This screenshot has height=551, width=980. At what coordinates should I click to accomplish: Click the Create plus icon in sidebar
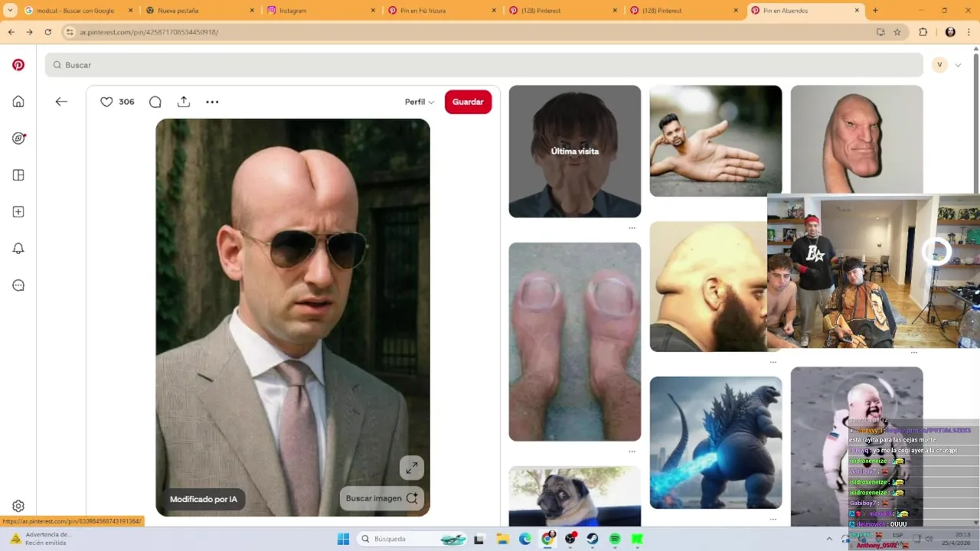click(18, 212)
